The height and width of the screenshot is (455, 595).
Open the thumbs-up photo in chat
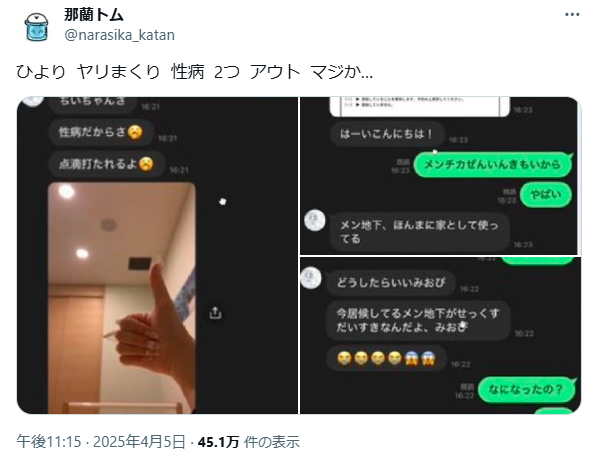pyautogui.click(x=121, y=298)
